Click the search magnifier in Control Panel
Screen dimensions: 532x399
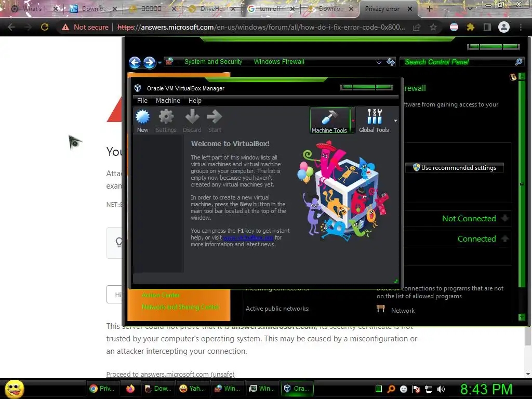pos(518,62)
